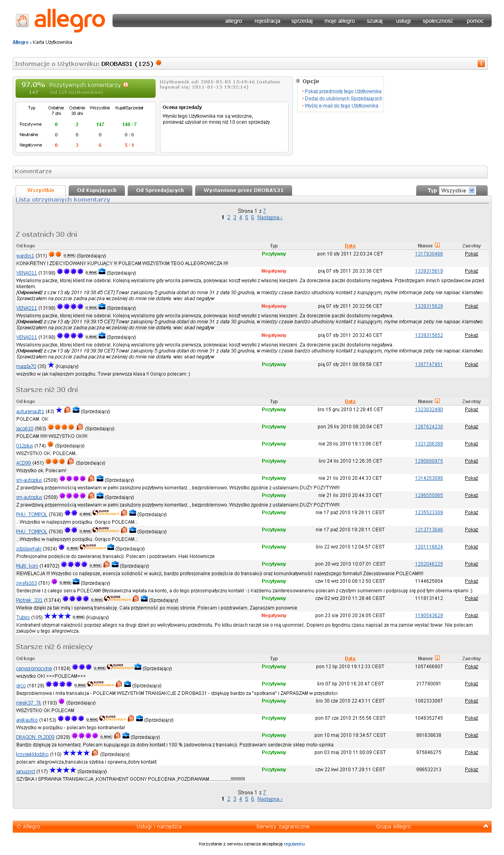Click the orange shop icon for jaco610
This screenshot has height=855, width=504.
pos(80,427)
